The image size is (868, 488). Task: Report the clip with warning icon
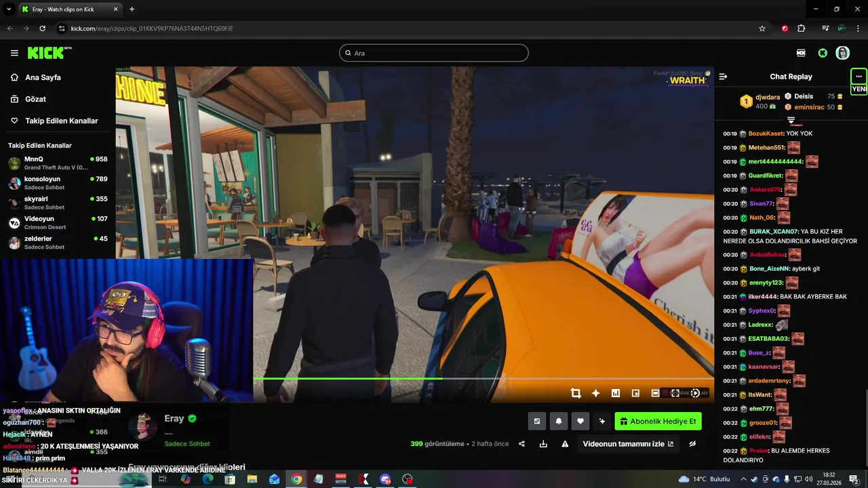pyautogui.click(x=565, y=444)
